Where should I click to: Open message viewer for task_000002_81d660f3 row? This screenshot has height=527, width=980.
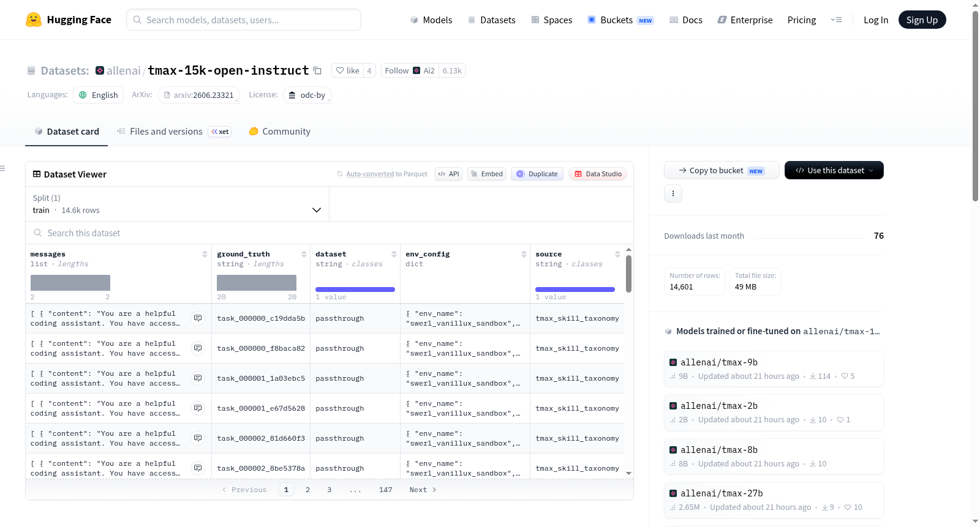click(x=198, y=438)
